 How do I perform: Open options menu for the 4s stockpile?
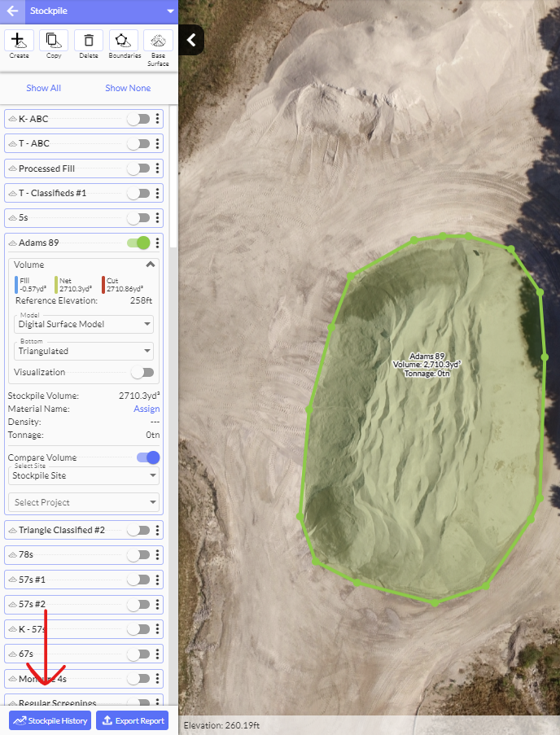[x=157, y=679]
